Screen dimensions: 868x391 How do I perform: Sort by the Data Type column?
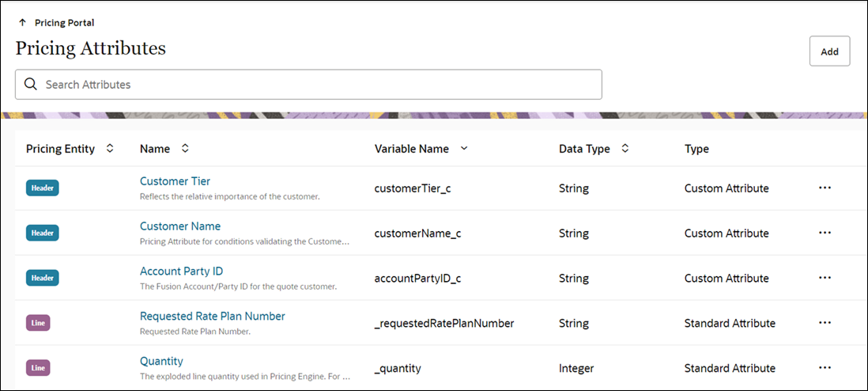click(625, 149)
